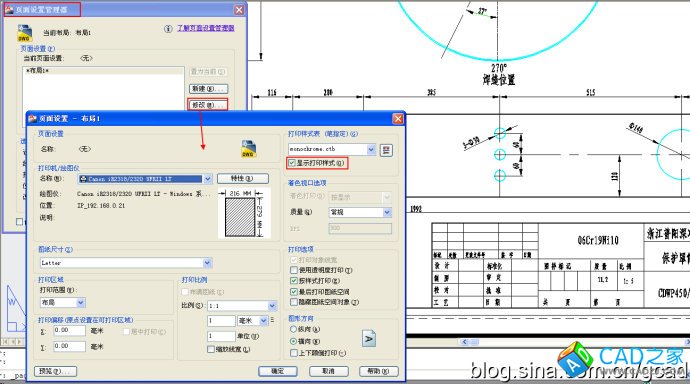Click the CAD之家 logo cube
This screenshot has height=384, width=690.
pos(575,360)
